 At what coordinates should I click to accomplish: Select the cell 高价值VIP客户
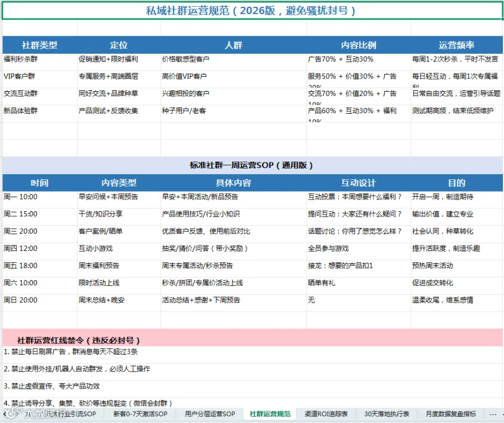tap(234, 80)
